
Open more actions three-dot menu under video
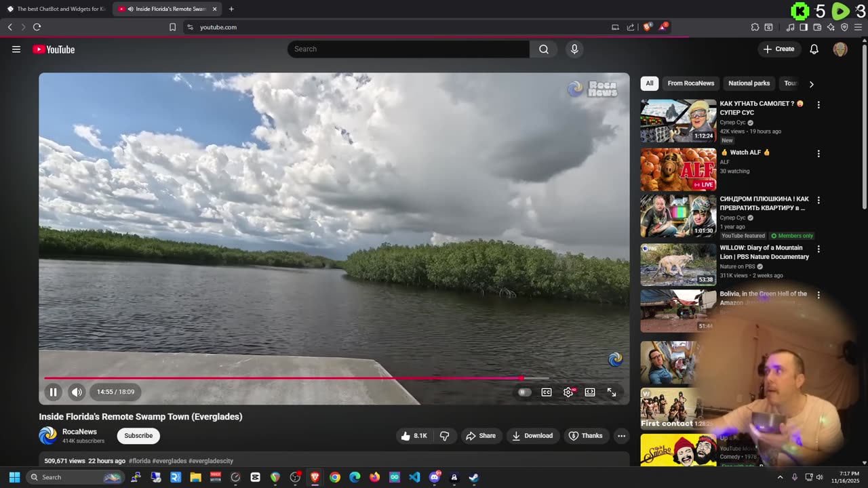point(621,436)
